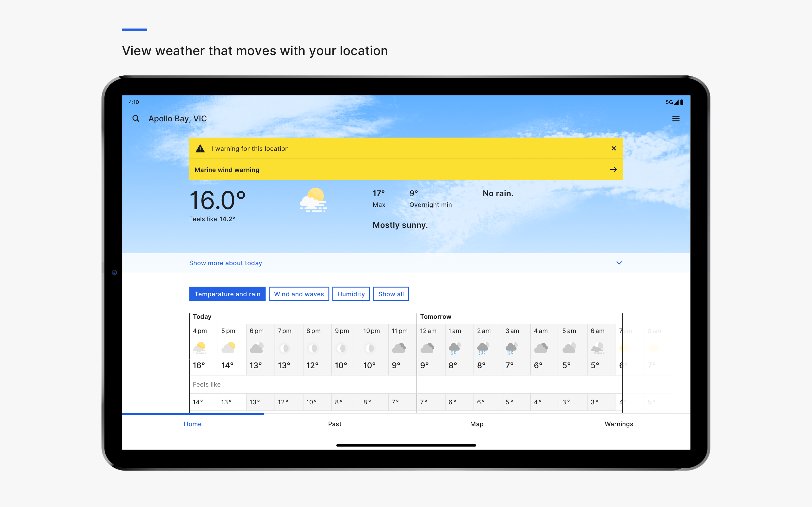Switch to the Map tab
The image size is (812, 507).
476,424
